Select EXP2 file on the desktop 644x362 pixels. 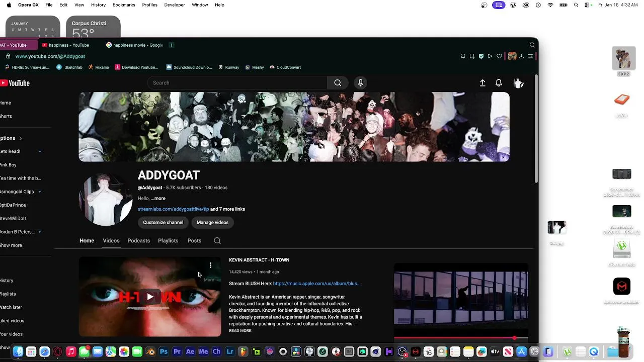pos(624,62)
